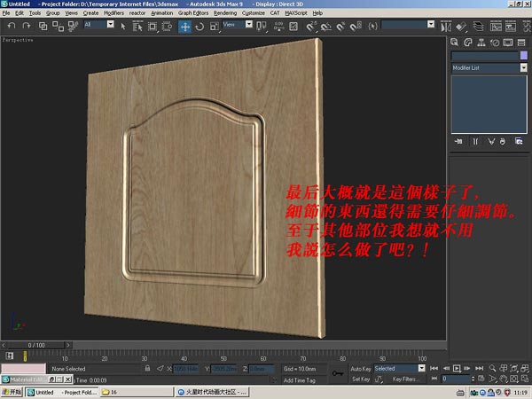532x399 pixels.
Task: Open the View reference coordinate dropdown
Action: pyautogui.click(x=238, y=26)
